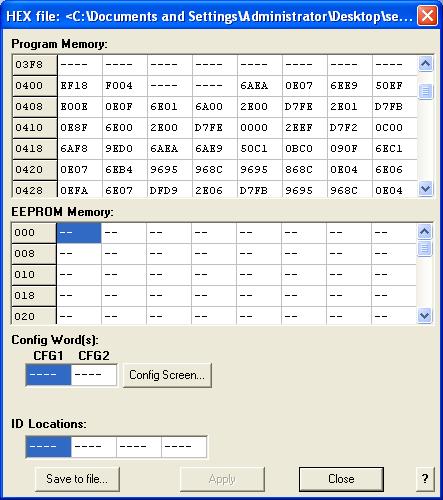Click program memory address header 0418

pos(35,149)
